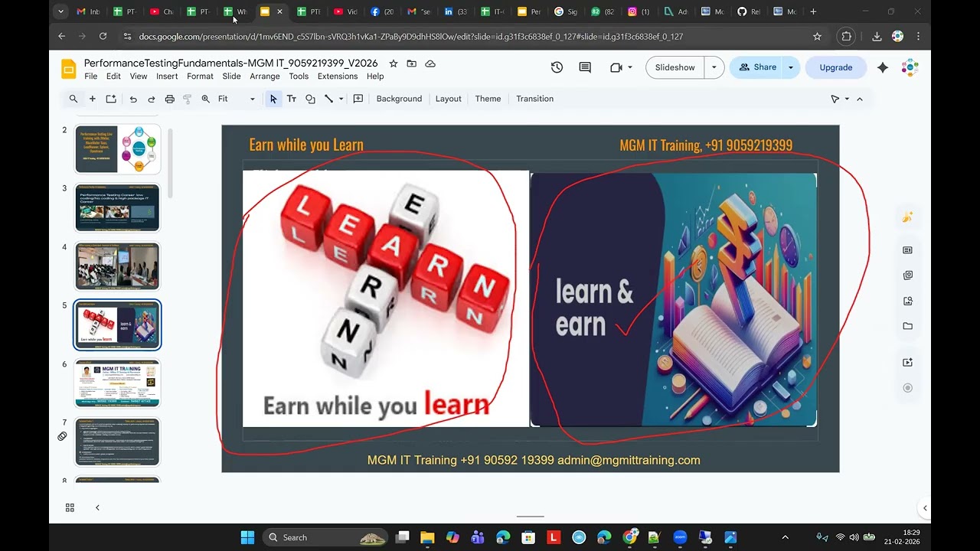Open Gemini sparkle icon
The width and height of the screenshot is (980, 551).
coord(883,67)
